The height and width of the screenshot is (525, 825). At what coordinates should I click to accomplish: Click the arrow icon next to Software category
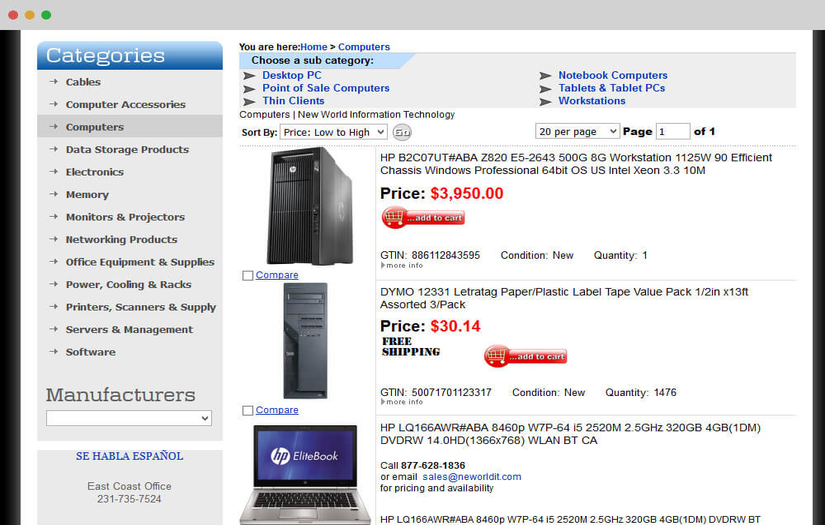coord(53,351)
